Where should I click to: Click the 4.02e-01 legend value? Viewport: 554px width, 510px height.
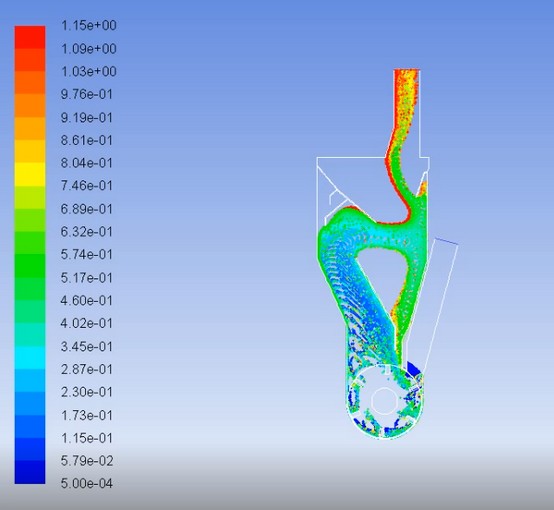(x=87, y=323)
